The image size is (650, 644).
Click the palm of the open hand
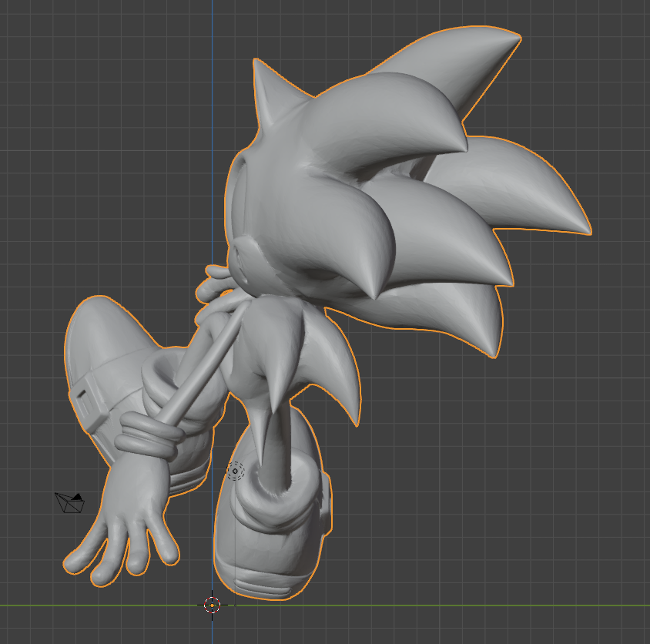(x=135, y=502)
